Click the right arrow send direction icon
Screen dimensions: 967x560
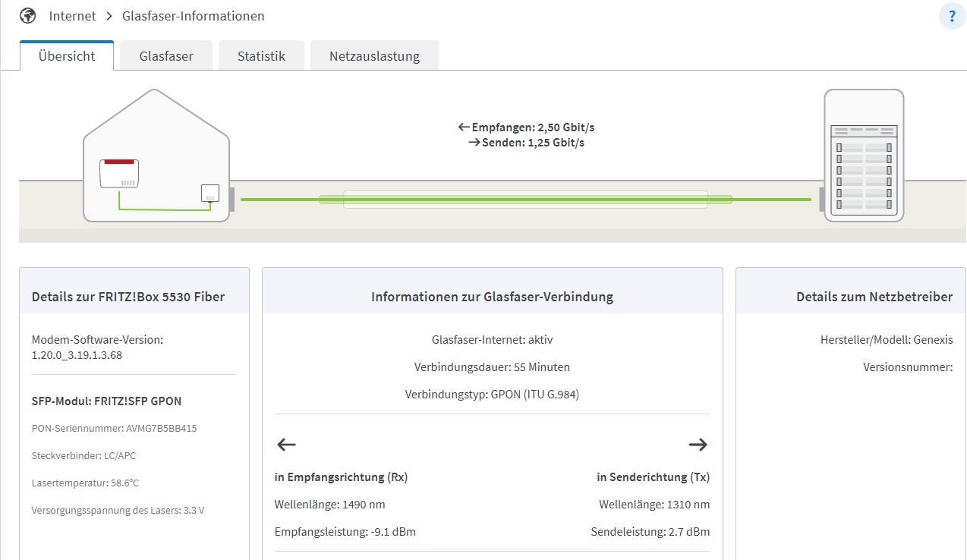[698, 445]
